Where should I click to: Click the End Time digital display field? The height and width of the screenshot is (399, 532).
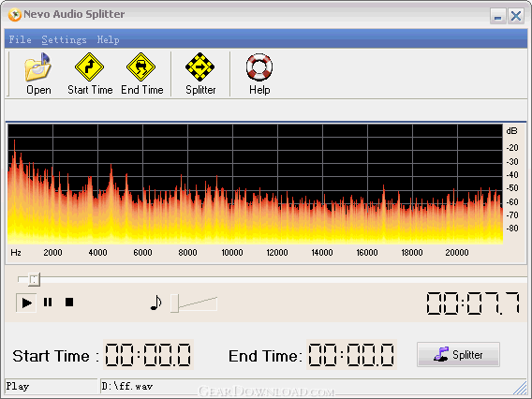[x=351, y=355]
